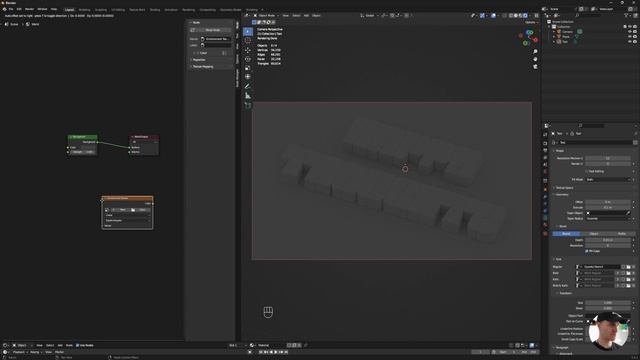Toggle Use Nodes checkbox in node editor

coord(78,345)
